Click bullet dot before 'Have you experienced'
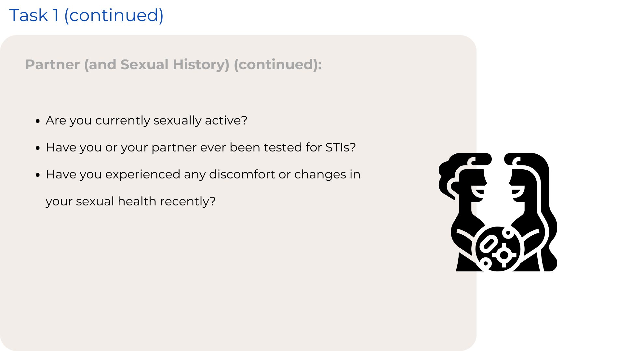 click(38, 175)
